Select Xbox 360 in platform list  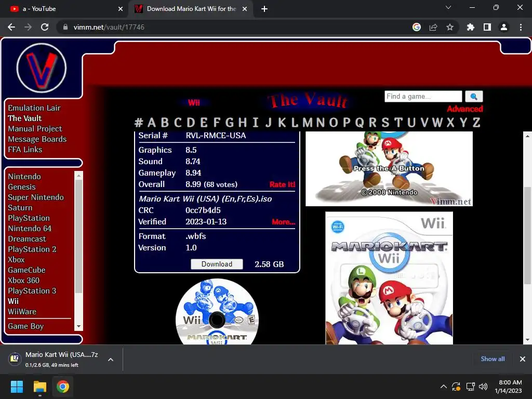coord(24,281)
